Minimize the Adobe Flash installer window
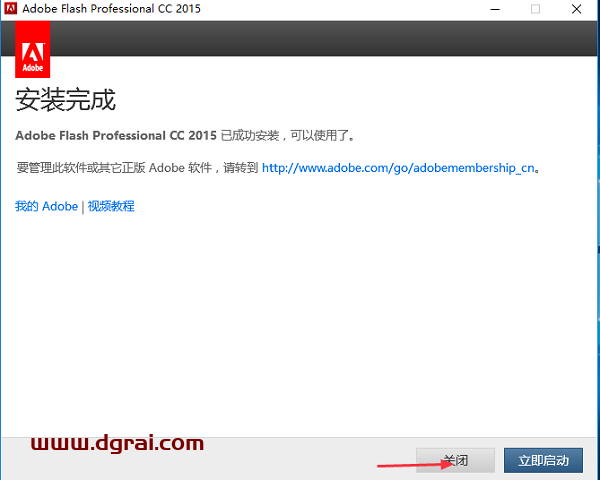600x480 pixels. coord(495,9)
